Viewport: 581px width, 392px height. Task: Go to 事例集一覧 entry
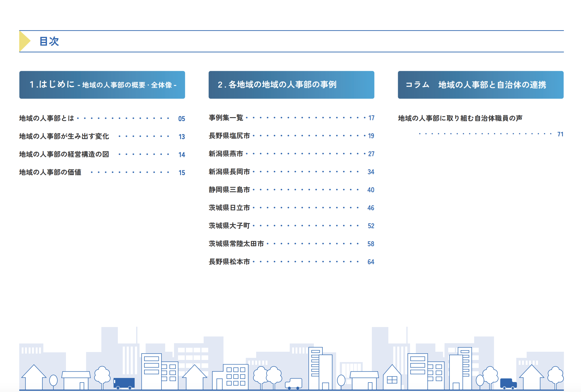point(226,118)
